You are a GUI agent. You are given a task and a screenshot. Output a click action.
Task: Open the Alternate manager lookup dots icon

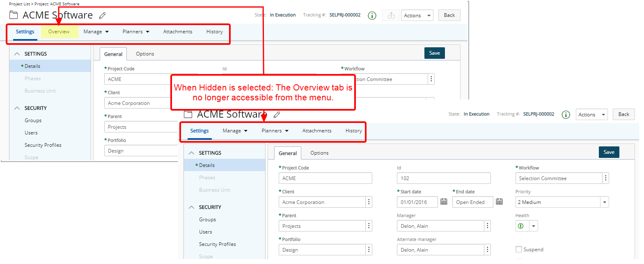[487, 250]
